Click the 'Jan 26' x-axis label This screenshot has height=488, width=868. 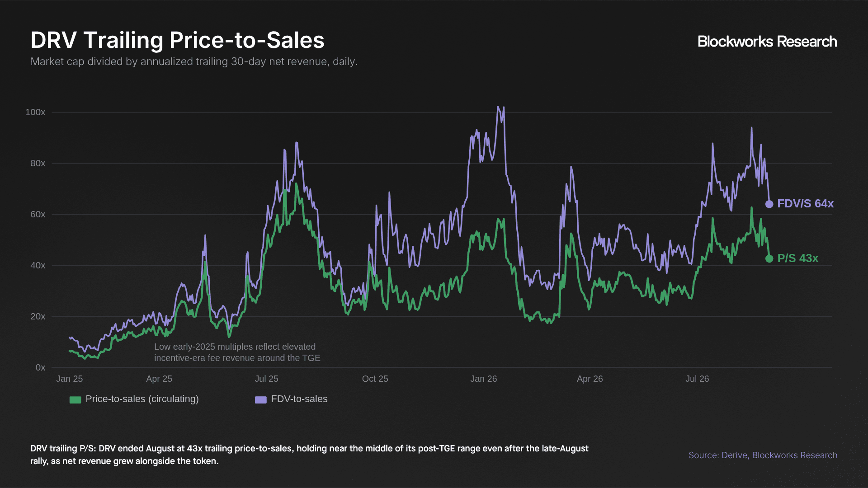pos(484,379)
